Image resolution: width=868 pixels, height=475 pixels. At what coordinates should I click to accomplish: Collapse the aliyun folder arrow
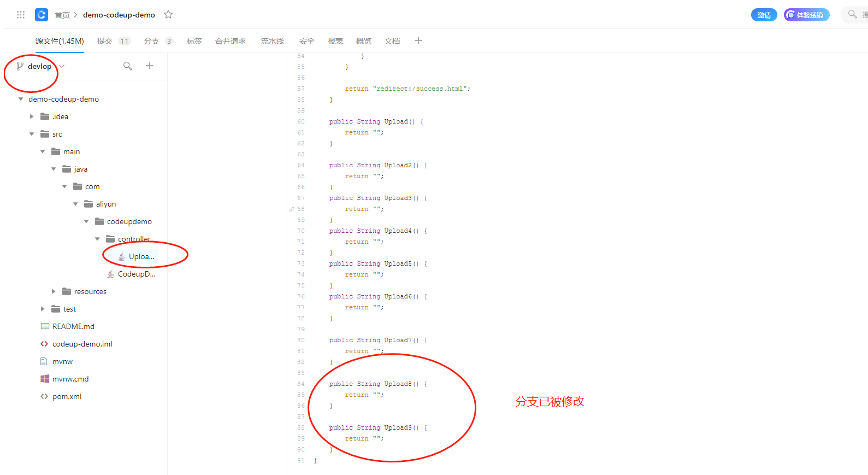point(75,204)
